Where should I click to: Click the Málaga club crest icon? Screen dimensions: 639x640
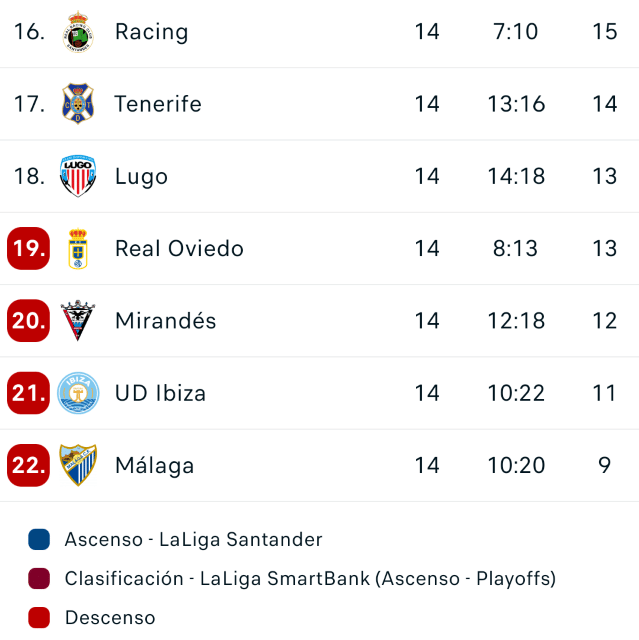pyautogui.click(x=78, y=465)
